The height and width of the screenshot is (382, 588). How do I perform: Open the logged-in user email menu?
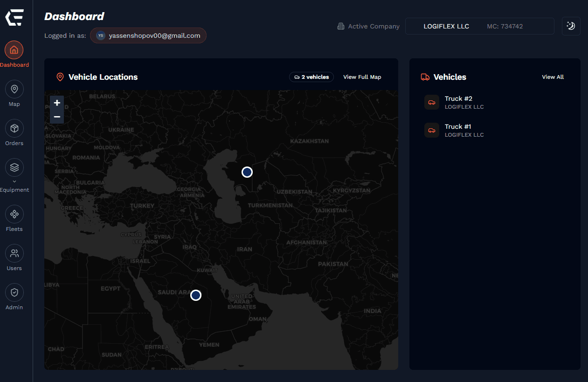(148, 35)
